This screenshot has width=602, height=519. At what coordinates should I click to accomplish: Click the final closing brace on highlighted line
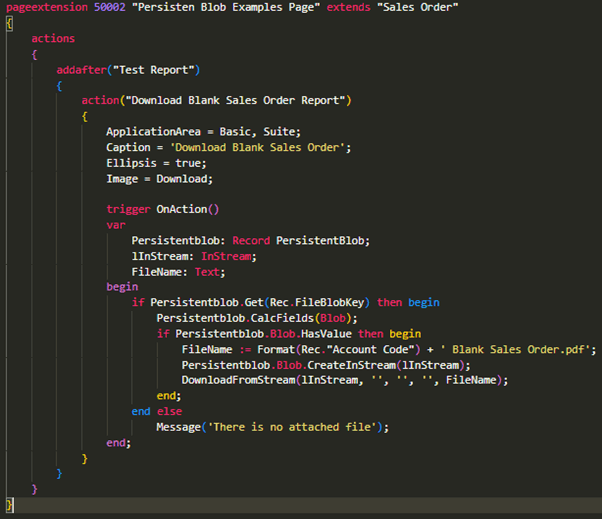(10, 505)
